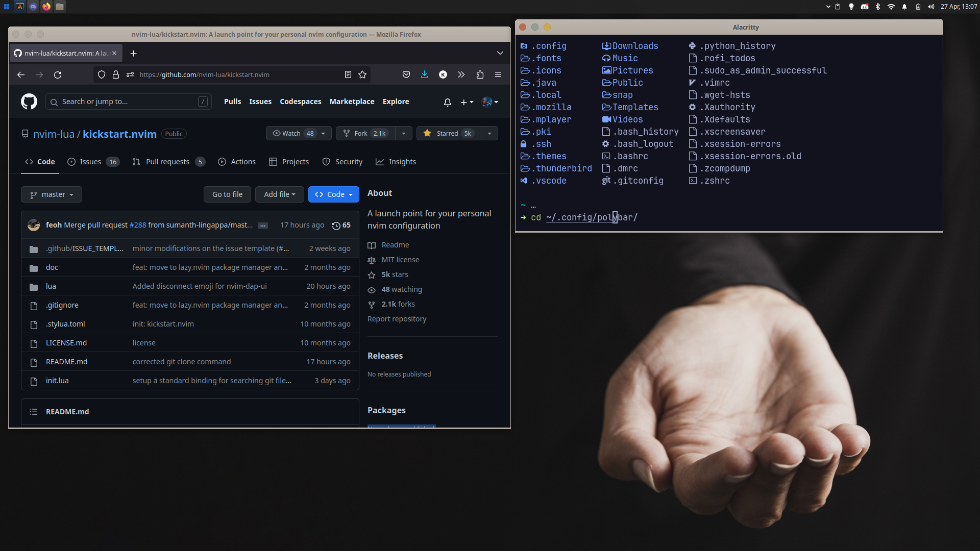Open Fork options dropdown arrow
The image size is (980, 551).
click(404, 133)
